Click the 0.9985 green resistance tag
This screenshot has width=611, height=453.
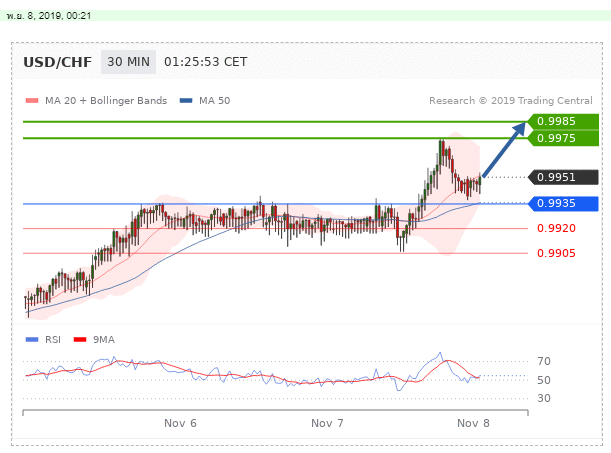click(x=563, y=122)
